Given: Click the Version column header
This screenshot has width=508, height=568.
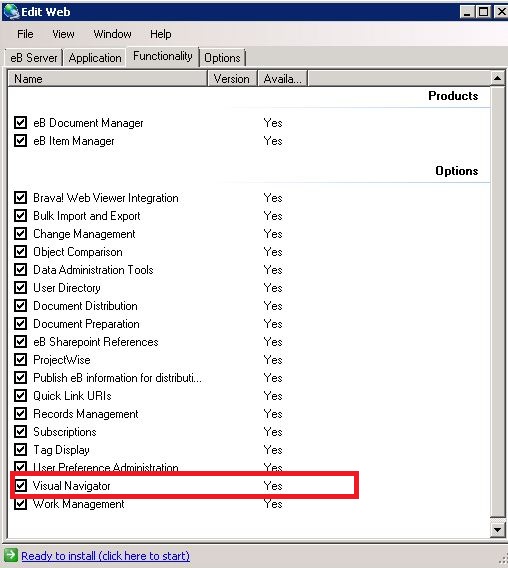Looking at the screenshot, I should pos(232,79).
